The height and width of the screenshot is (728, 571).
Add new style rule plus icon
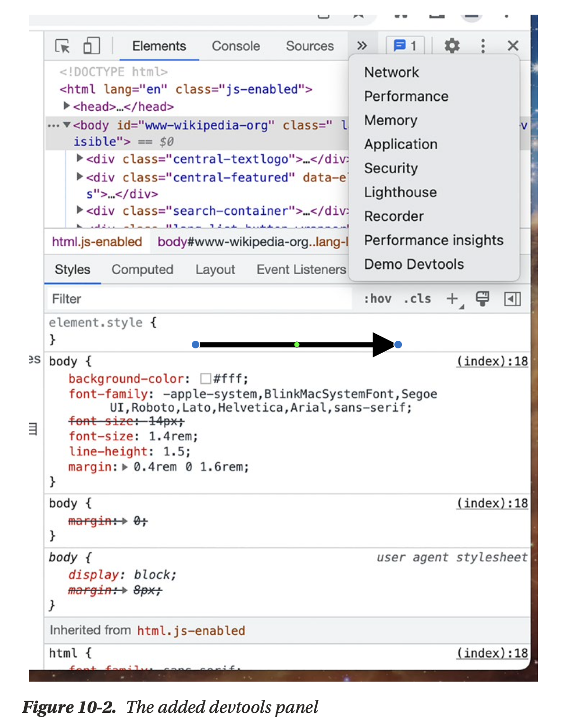tap(452, 299)
